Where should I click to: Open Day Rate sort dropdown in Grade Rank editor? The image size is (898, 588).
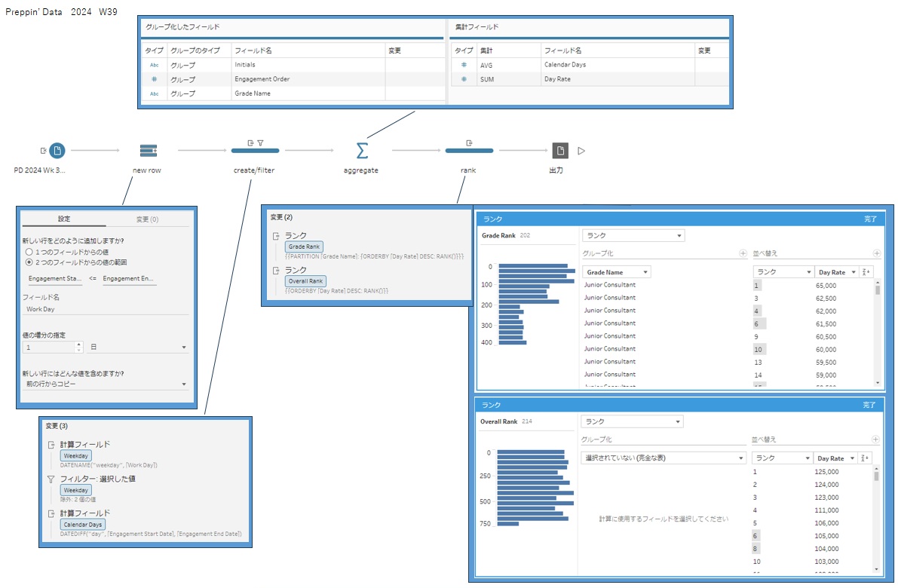tap(837, 272)
